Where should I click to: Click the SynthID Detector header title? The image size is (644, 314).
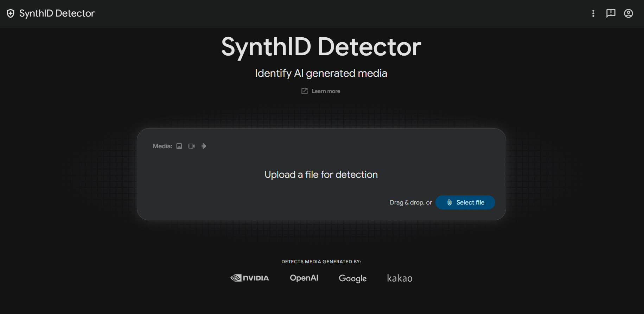(x=57, y=13)
